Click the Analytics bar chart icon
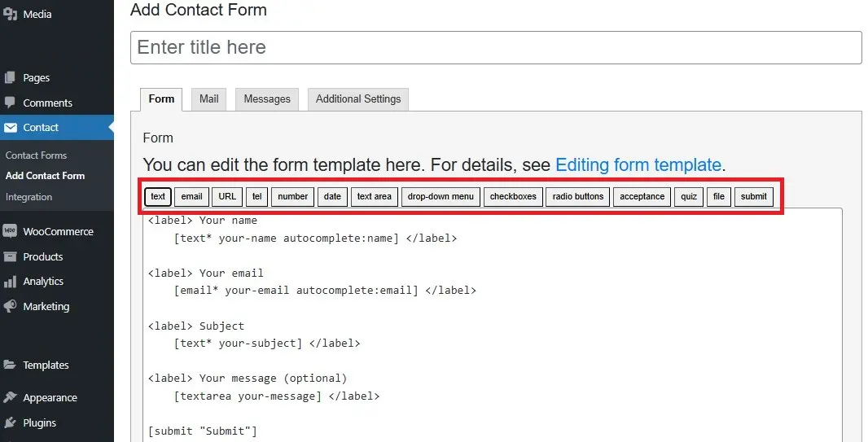 (11, 282)
